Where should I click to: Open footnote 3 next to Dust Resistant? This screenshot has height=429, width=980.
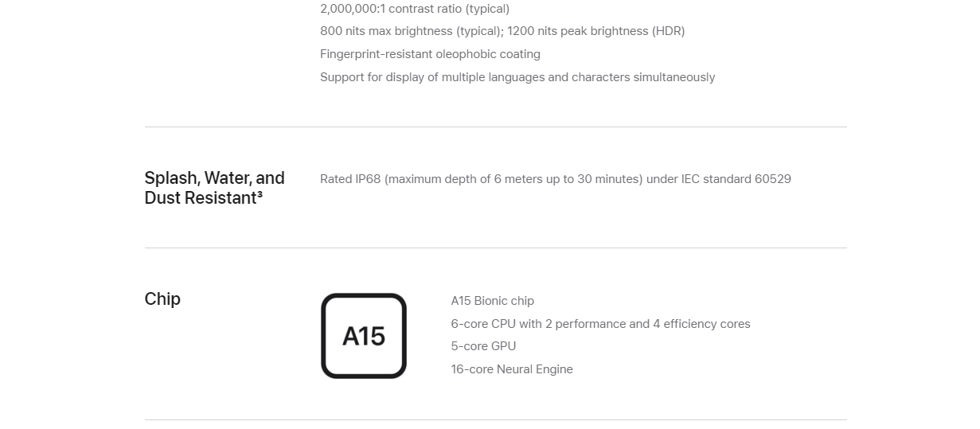click(260, 193)
